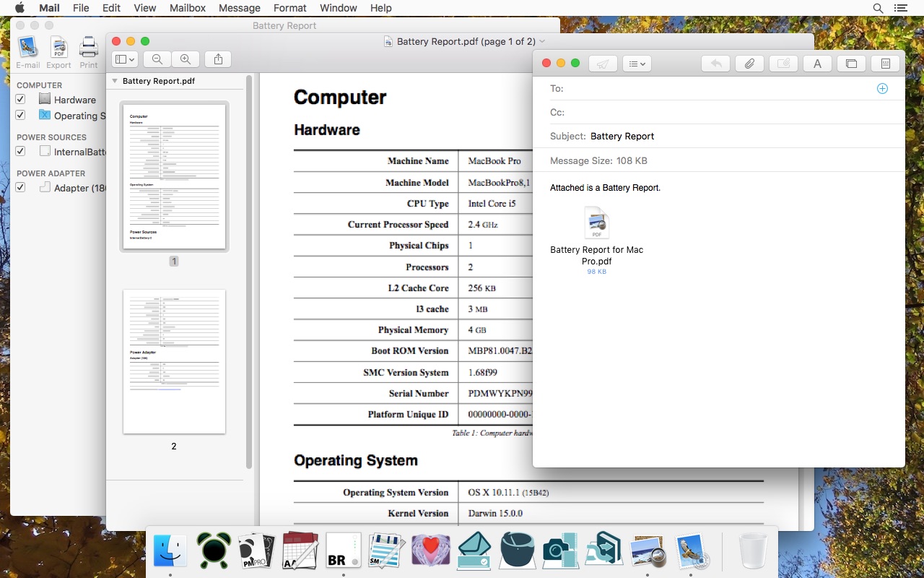Select the page 1 thumbnail in Preview
This screenshot has width=924, height=578.
174,176
